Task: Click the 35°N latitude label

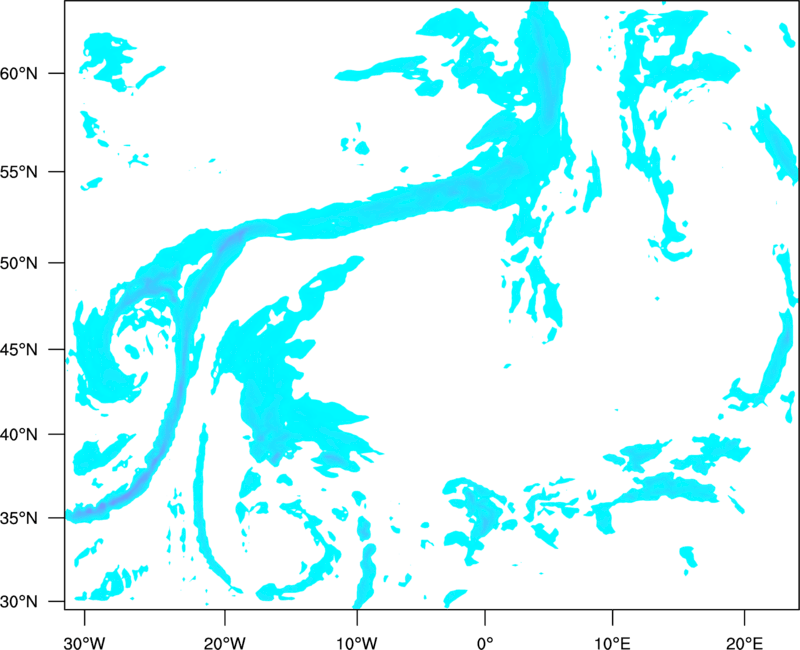Action: 19,518
